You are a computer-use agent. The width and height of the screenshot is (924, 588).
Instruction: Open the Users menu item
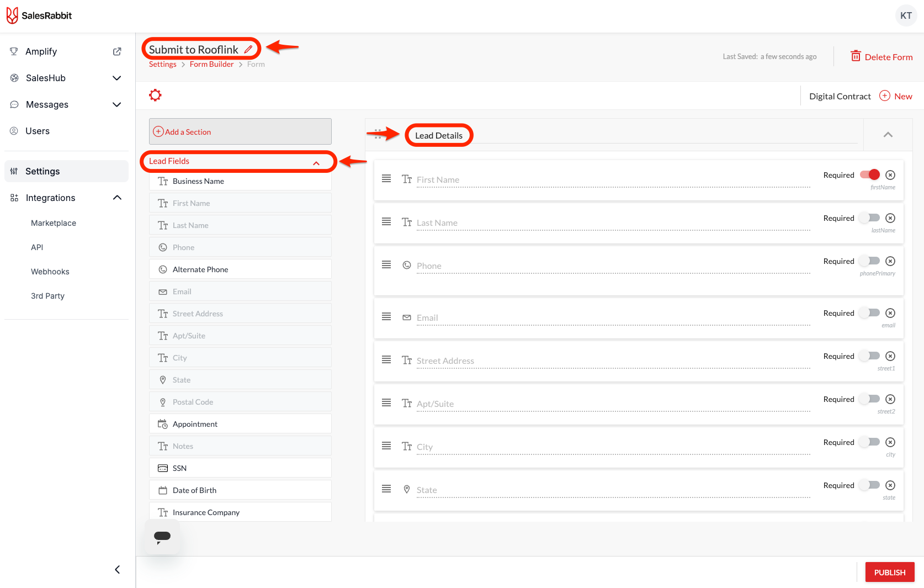(x=38, y=131)
